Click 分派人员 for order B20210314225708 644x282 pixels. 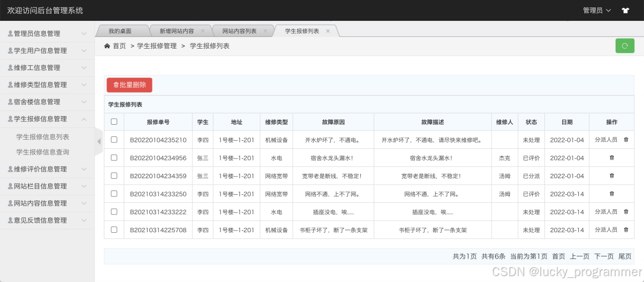coord(606,230)
